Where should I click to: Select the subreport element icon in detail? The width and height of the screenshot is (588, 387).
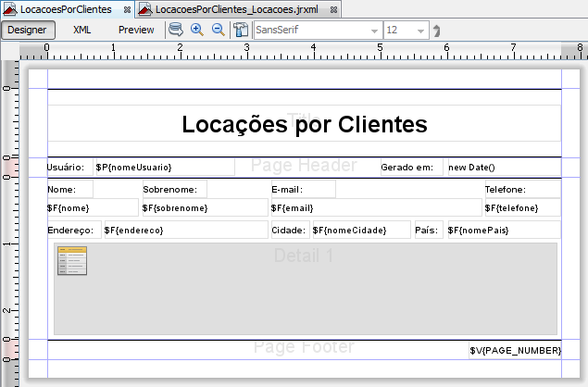71,261
